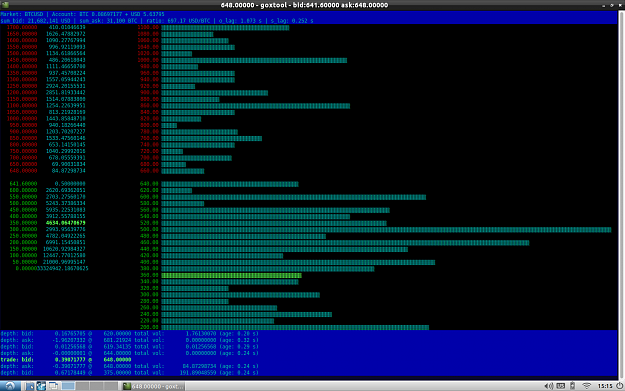Click the sum_bid status text in header
Screen dimensions: 625x391
pos(35,21)
